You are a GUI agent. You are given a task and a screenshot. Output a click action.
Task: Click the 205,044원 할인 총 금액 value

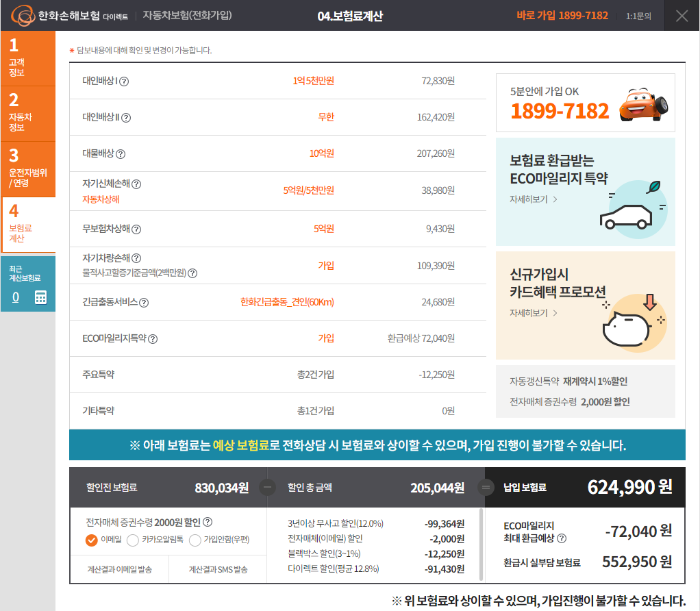click(437, 488)
